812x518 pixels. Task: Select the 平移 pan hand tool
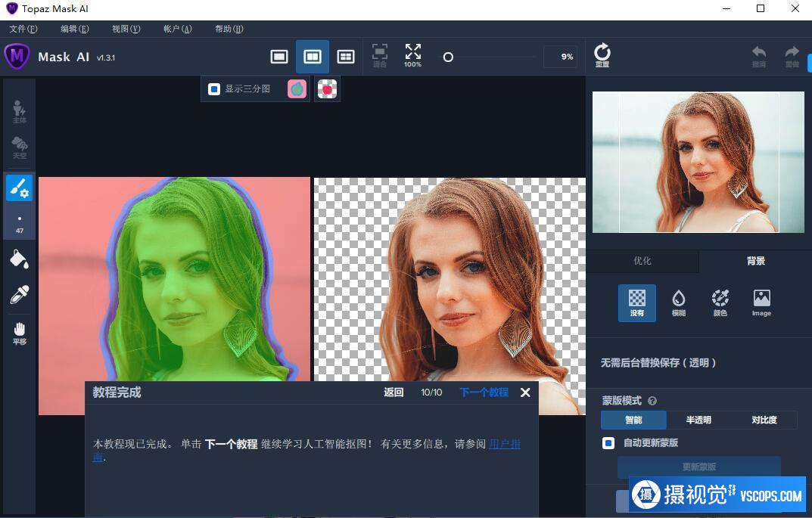coord(19,333)
